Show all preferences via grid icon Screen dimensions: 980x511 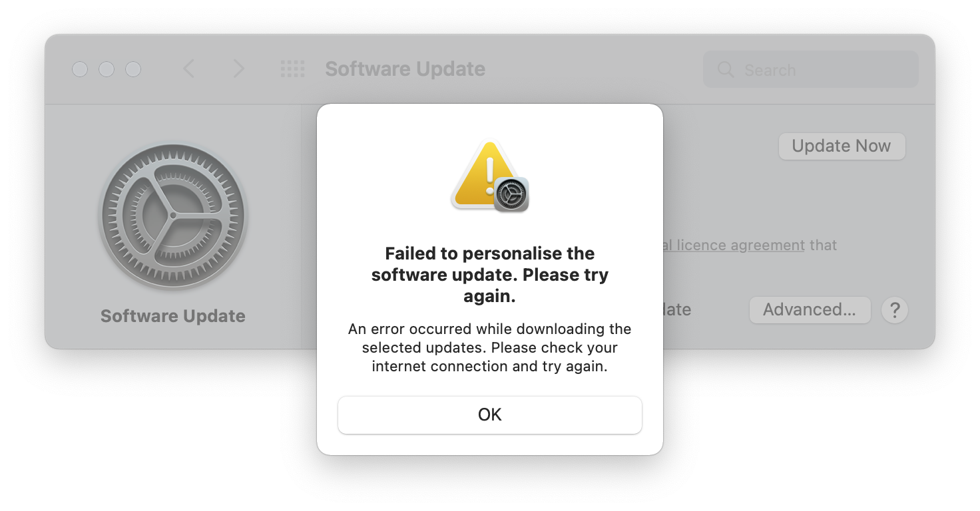tap(292, 69)
